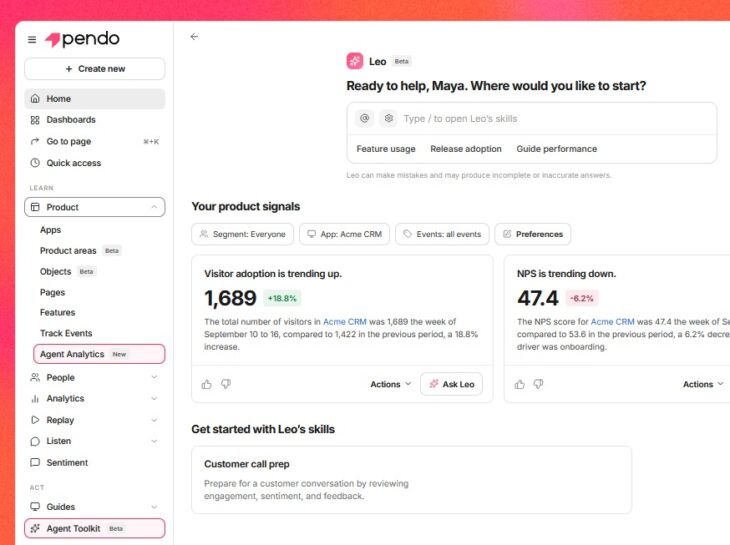Collapse the Product section in sidebar
This screenshot has width=730, height=545.
pyautogui.click(x=154, y=207)
